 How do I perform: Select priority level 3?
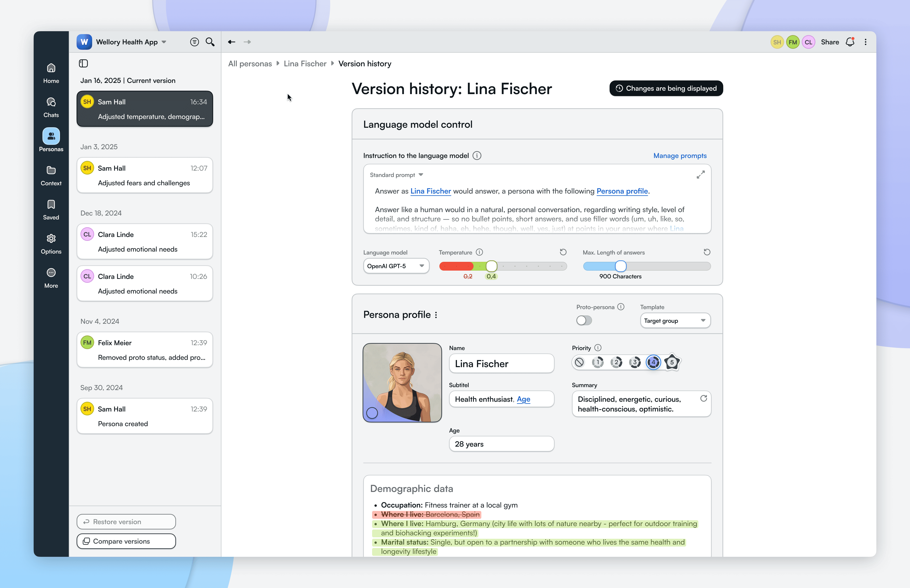point(635,362)
